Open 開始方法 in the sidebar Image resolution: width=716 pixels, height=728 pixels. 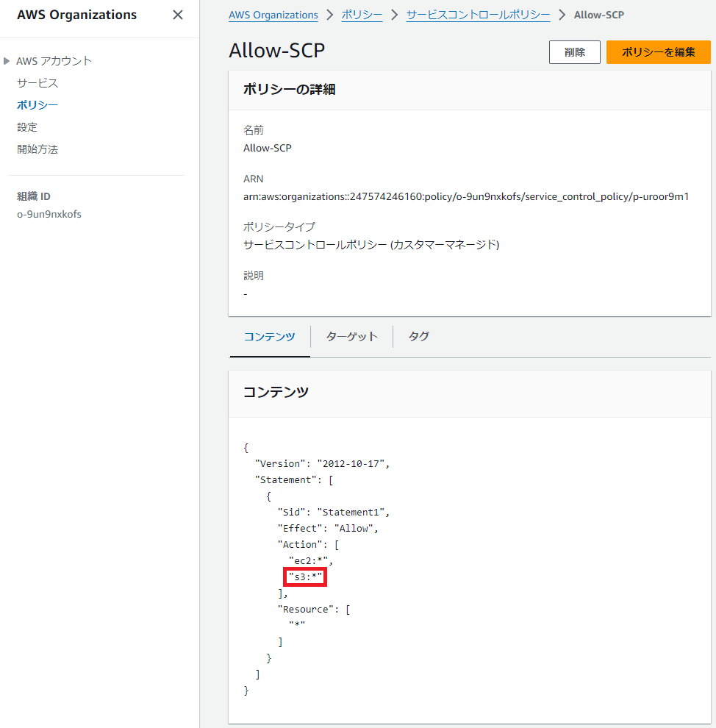click(37, 149)
